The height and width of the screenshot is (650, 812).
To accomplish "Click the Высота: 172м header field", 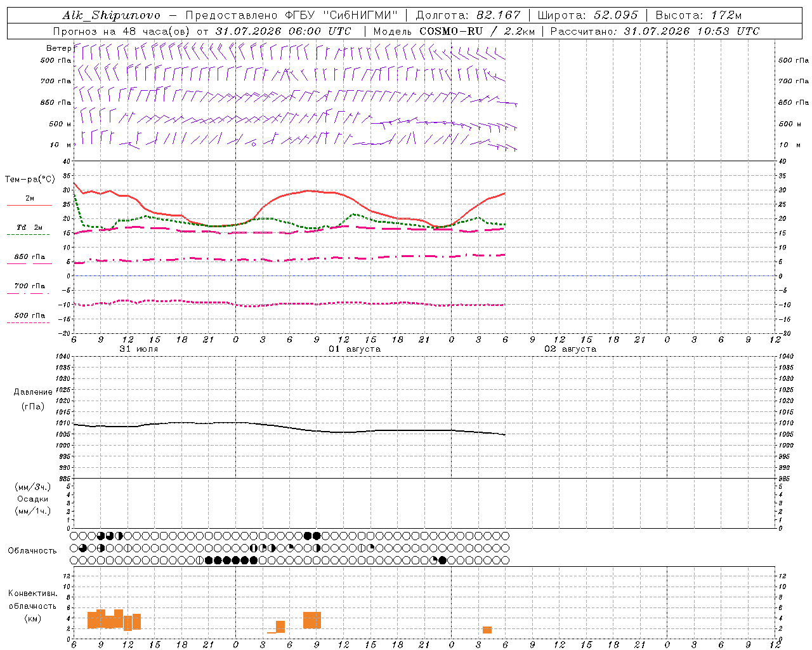I will click(698, 15).
